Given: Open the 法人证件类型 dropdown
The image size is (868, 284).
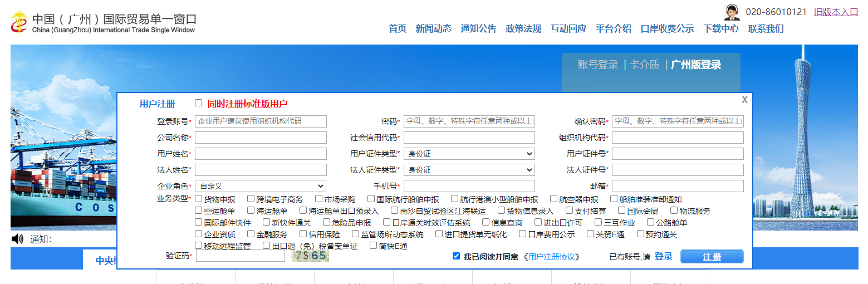Looking at the screenshot, I should 469,170.
